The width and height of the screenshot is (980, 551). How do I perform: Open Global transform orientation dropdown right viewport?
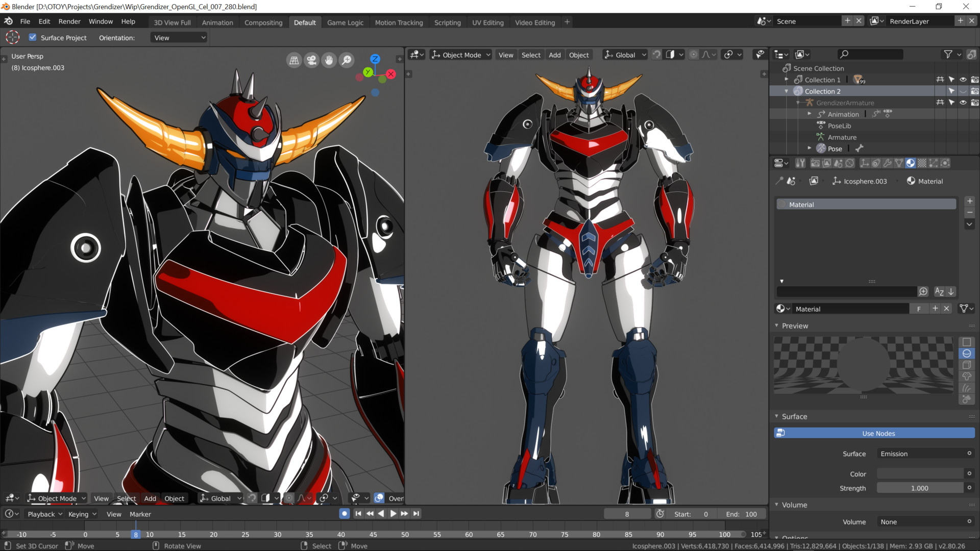click(625, 55)
